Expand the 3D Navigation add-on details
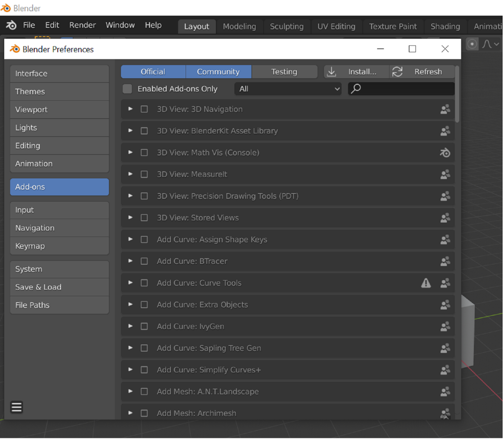Image resolution: width=504 pixels, height=440 pixels. tap(130, 109)
